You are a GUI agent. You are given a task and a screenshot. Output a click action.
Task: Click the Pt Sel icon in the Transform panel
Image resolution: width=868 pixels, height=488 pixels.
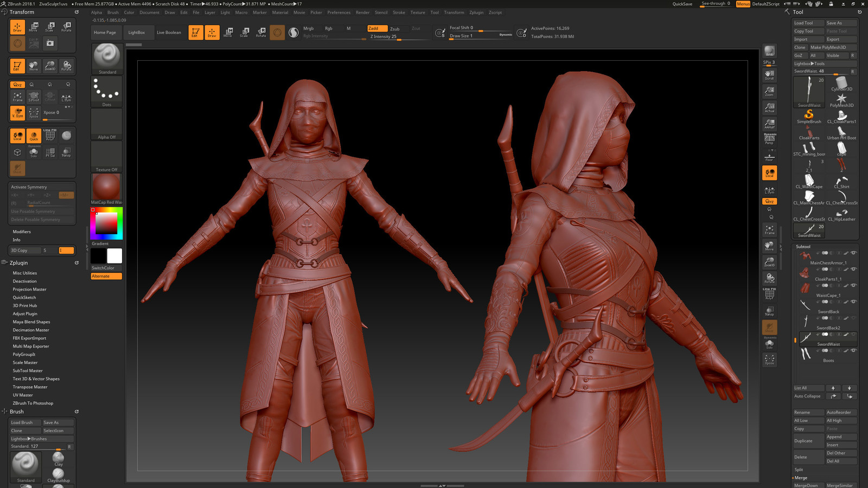click(50, 152)
